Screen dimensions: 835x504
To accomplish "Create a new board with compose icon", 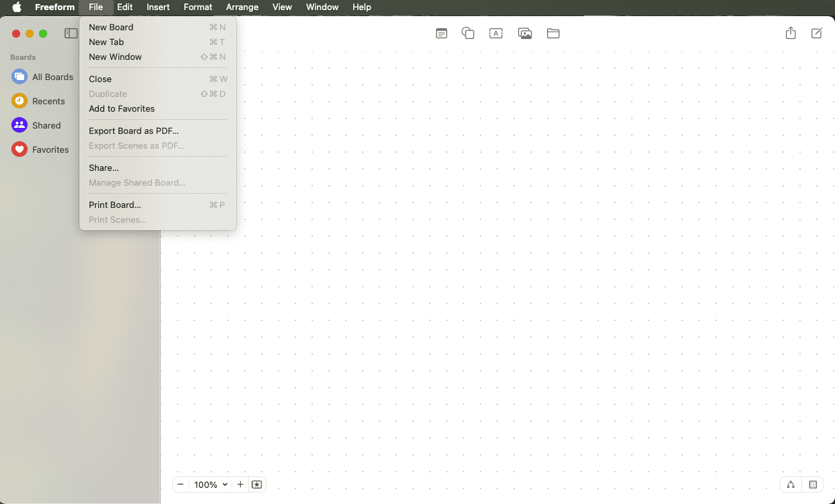I will click(x=816, y=33).
